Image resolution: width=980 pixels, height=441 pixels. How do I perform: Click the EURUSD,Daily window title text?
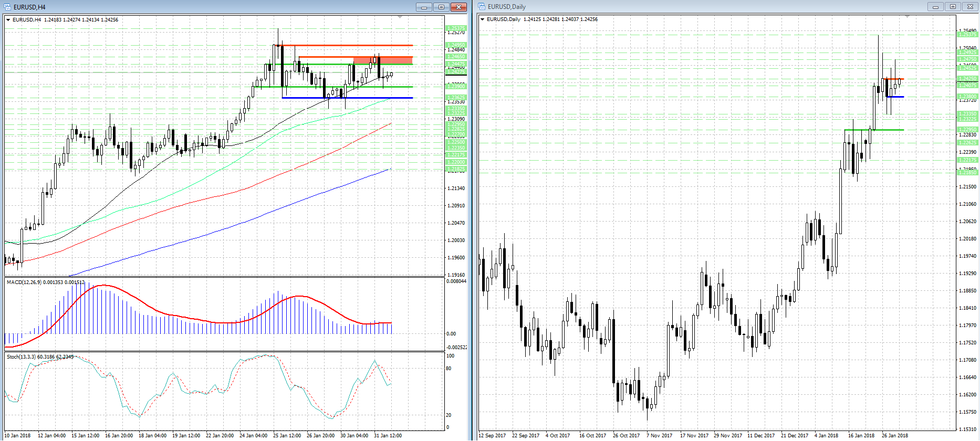(x=506, y=7)
